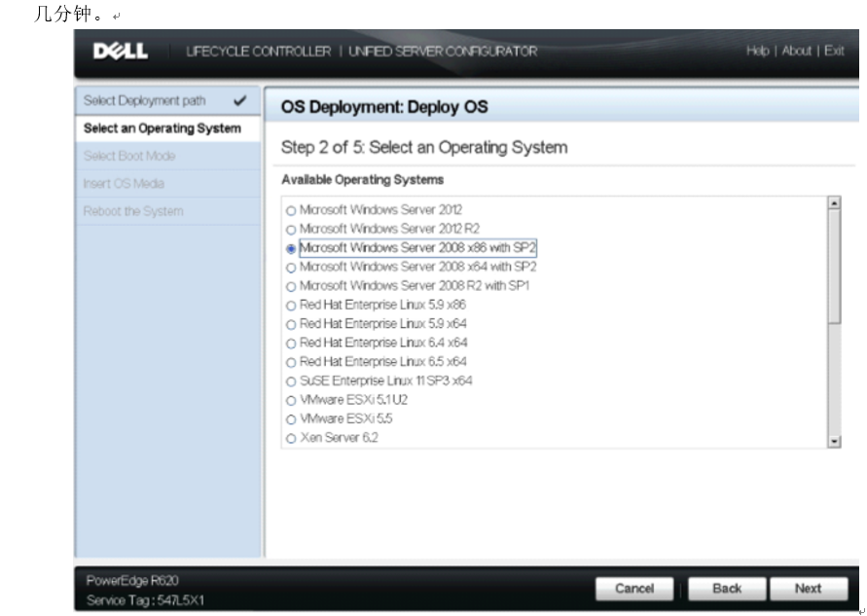Image resolution: width=867 pixels, height=616 pixels.
Task: Click the OS list scroll down arrow
Action: pos(834,441)
